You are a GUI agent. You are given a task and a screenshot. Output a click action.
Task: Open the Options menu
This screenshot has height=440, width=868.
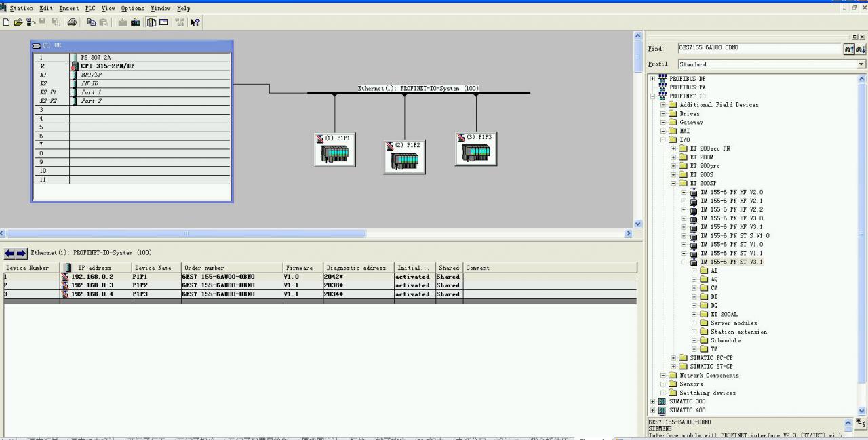[x=132, y=8]
